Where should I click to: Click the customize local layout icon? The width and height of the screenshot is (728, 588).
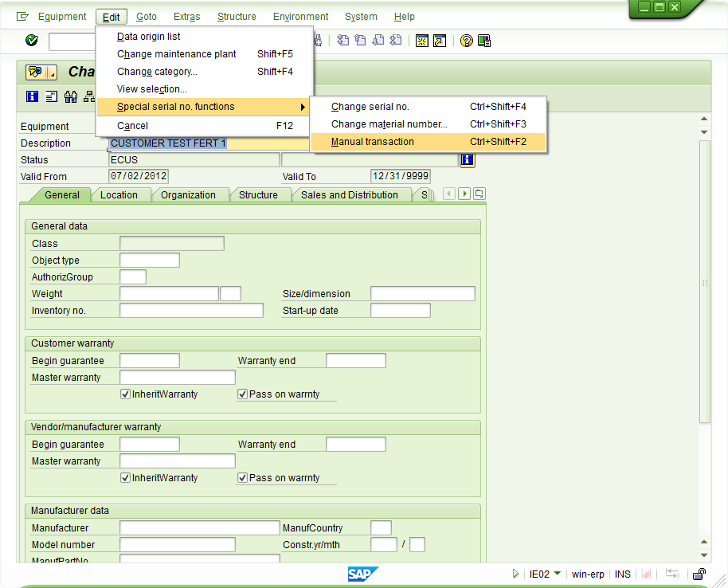click(484, 41)
